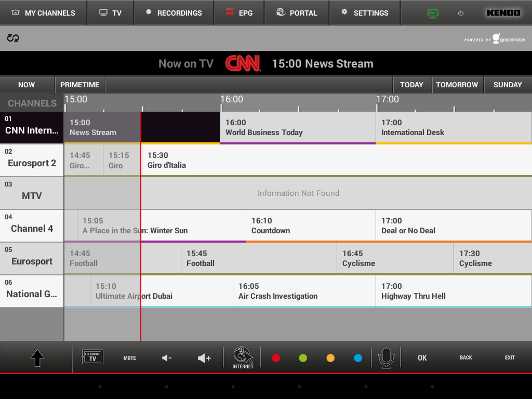532x399 pixels.
Task: Select channel 03 MTV
Action: [32, 193]
